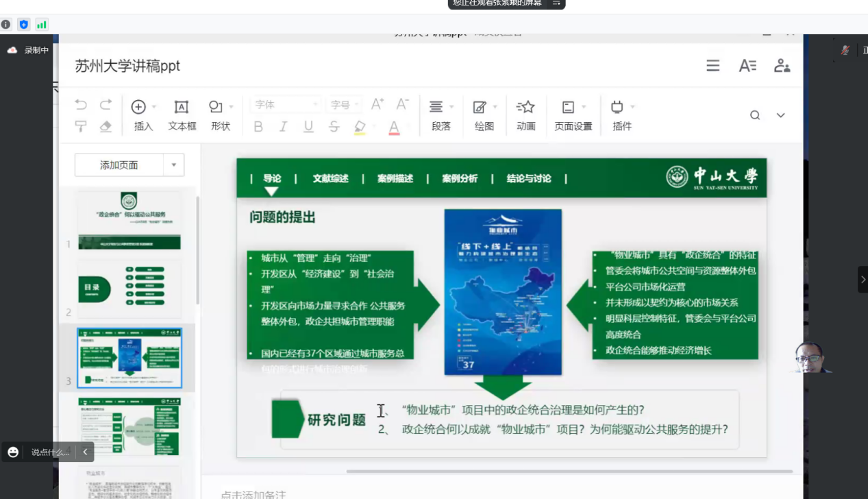
Task: Expand the 添加页面 dropdown arrow
Action: tap(174, 165)
